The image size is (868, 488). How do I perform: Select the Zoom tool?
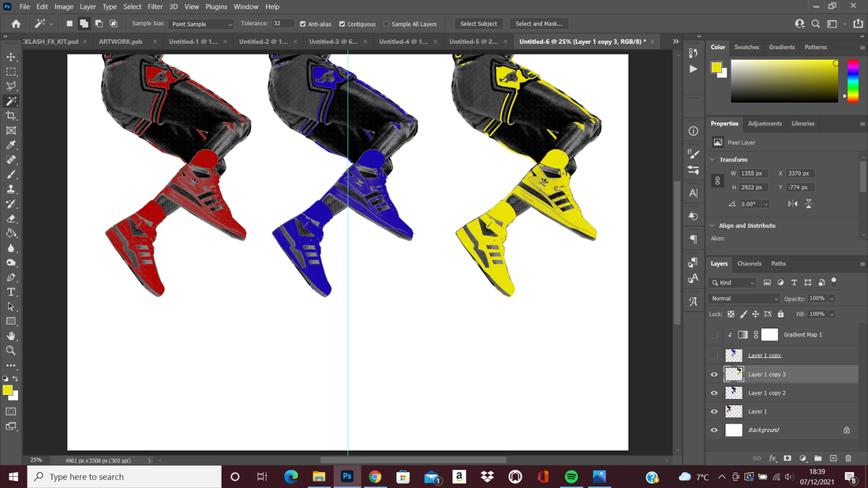[11, 351]
